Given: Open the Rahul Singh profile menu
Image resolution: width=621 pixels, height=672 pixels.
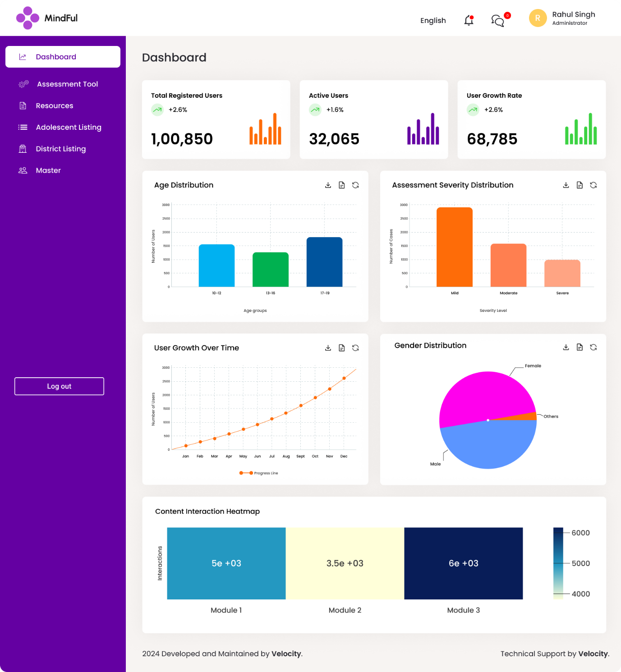Looking at the screenshot, I should [x=563, y=18].
